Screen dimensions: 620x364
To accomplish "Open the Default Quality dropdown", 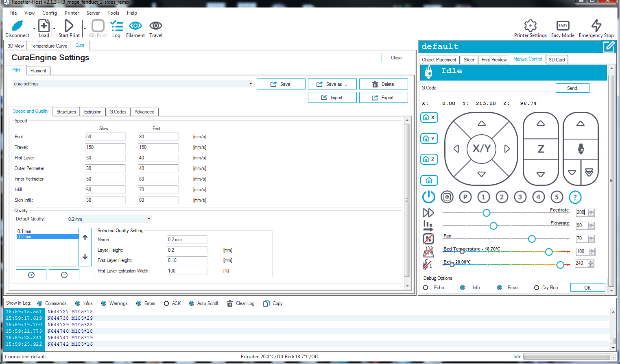I will [149, 219].
